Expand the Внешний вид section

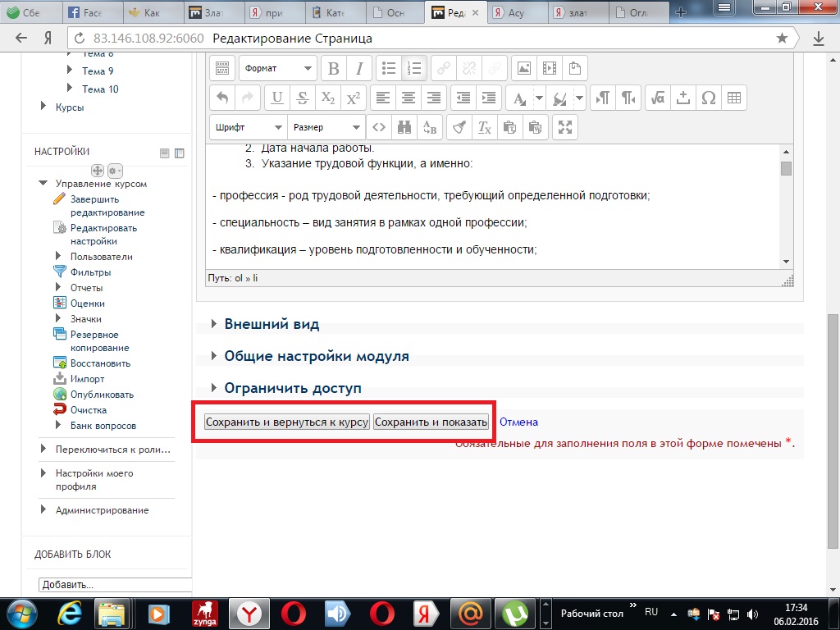[272, 324]
